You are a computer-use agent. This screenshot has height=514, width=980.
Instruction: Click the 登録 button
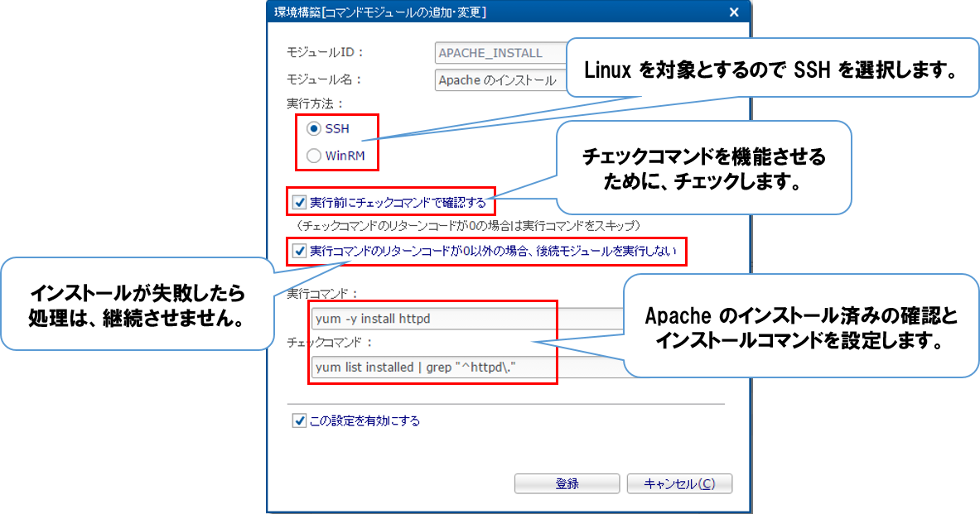567,483
